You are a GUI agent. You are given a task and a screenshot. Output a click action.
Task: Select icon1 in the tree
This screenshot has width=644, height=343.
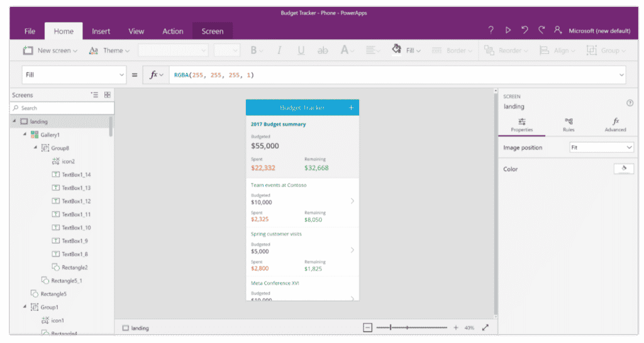53,320
